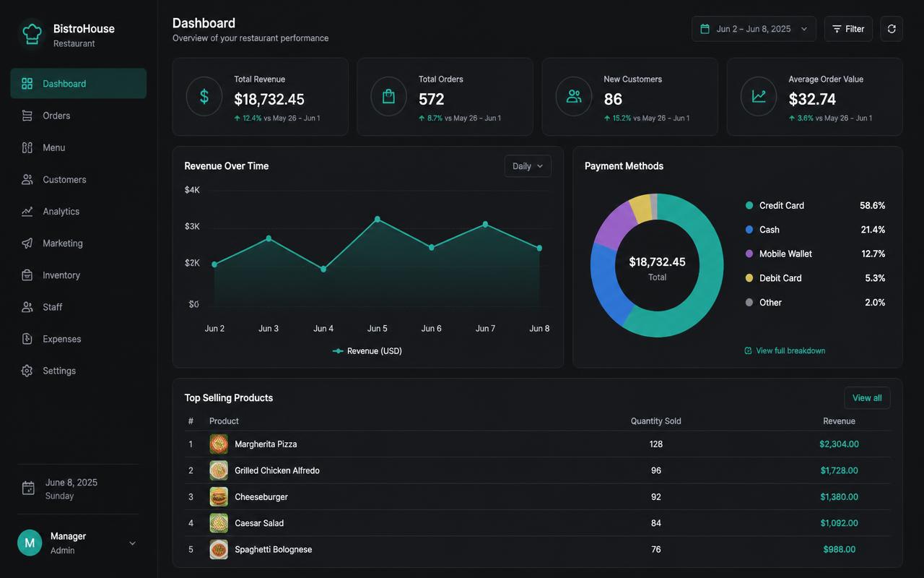Go to Expenses in the sidebar
Viewport: 924px width, 578px height.
click(79, 339)
